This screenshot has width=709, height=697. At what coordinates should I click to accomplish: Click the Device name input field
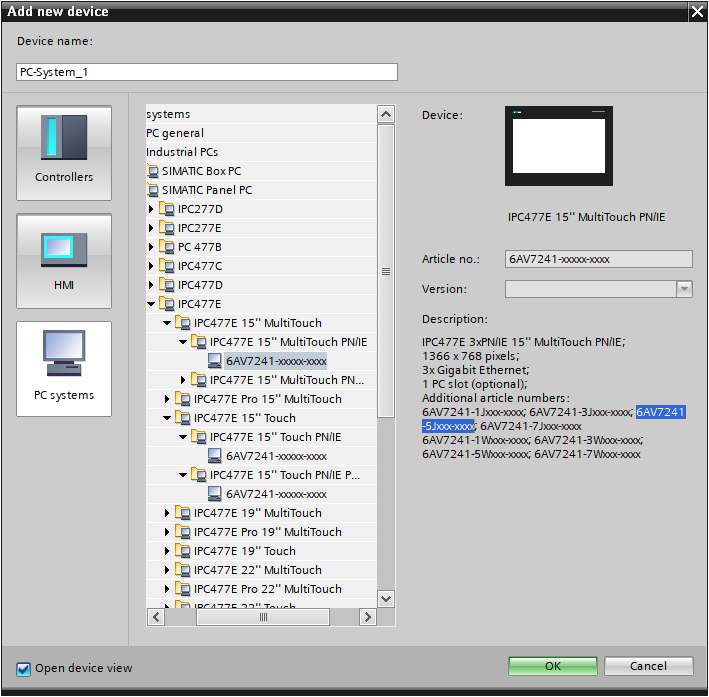207,72
